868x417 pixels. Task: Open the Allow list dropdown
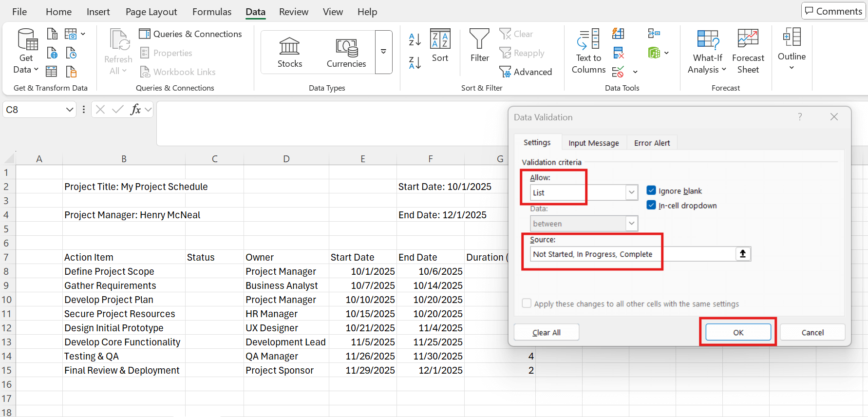pyautogui.click(x=632, y=192)
